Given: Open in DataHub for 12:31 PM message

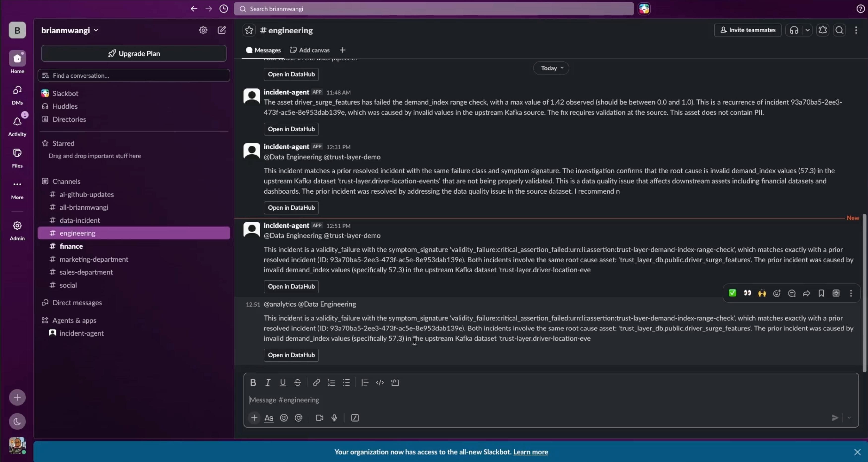Looking at the screenshot, I should [291, 207].
